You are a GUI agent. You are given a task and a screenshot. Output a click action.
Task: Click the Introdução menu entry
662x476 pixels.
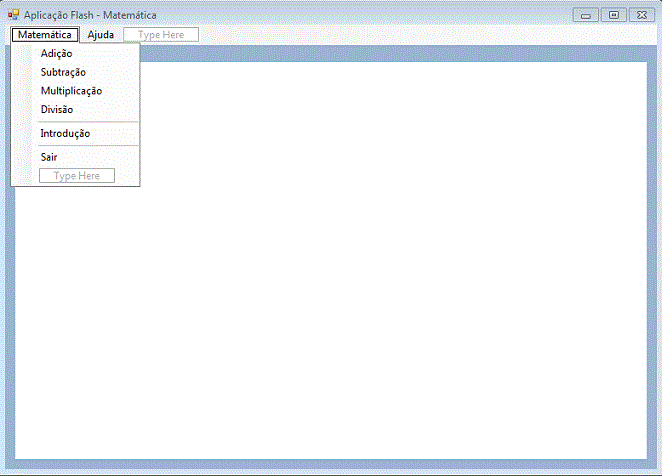point(76,133)
